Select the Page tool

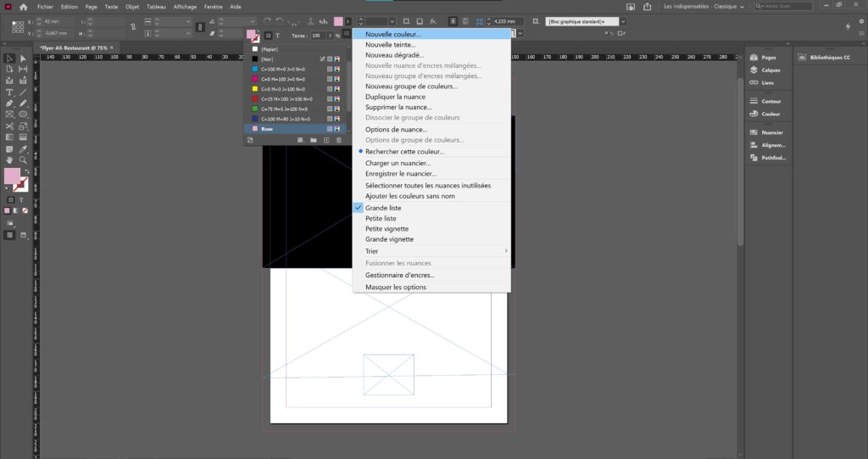(9, 70)
